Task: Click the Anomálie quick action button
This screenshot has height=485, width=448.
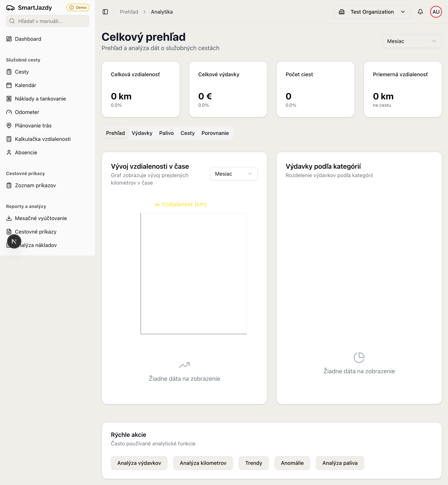Action: coord(292,463)
